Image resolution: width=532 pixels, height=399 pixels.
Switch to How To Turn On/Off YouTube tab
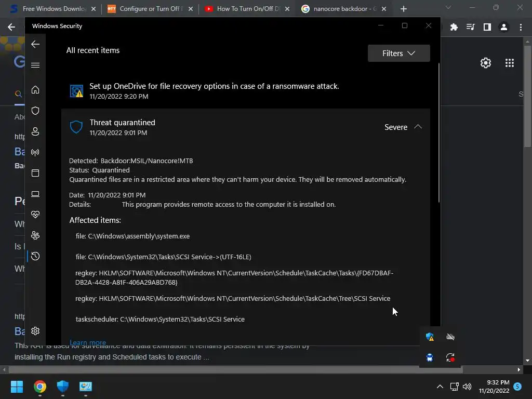point(246,9)
